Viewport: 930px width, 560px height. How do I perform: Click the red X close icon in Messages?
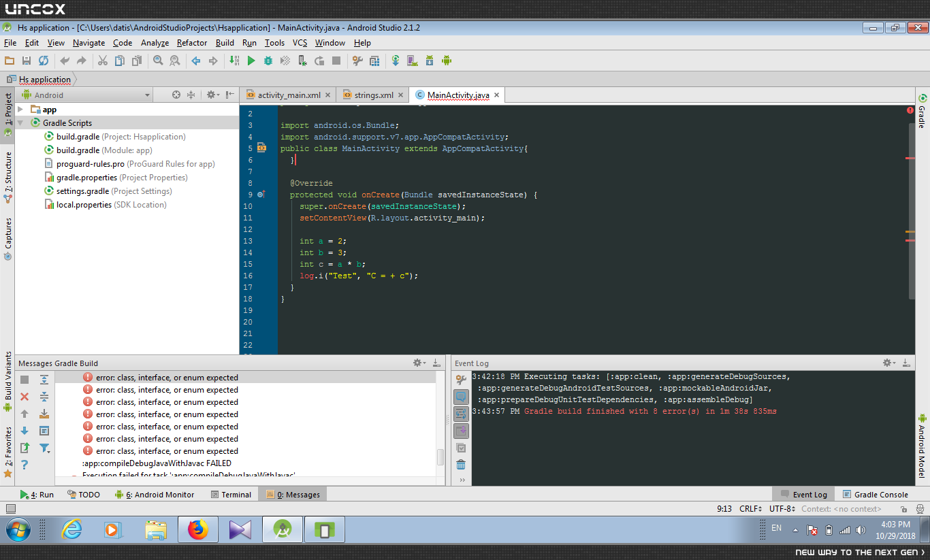(x=25, y=396)
